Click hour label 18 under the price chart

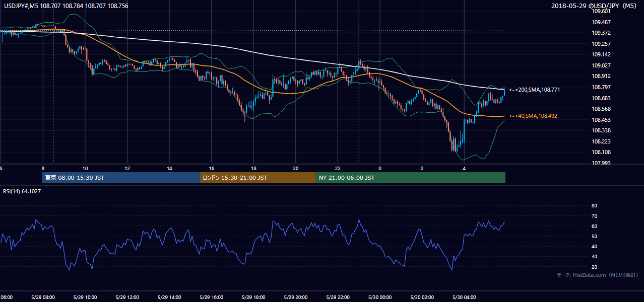coord(254,168)
